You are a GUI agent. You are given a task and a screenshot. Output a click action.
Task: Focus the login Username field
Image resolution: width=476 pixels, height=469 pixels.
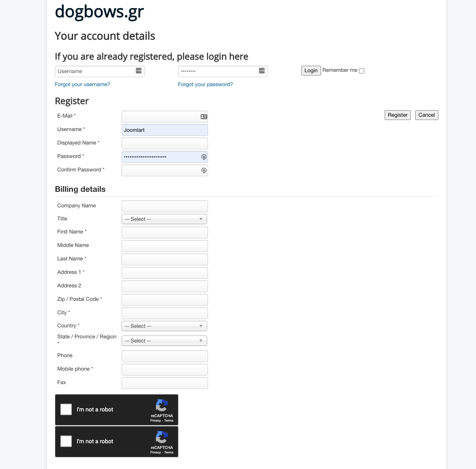100,71
